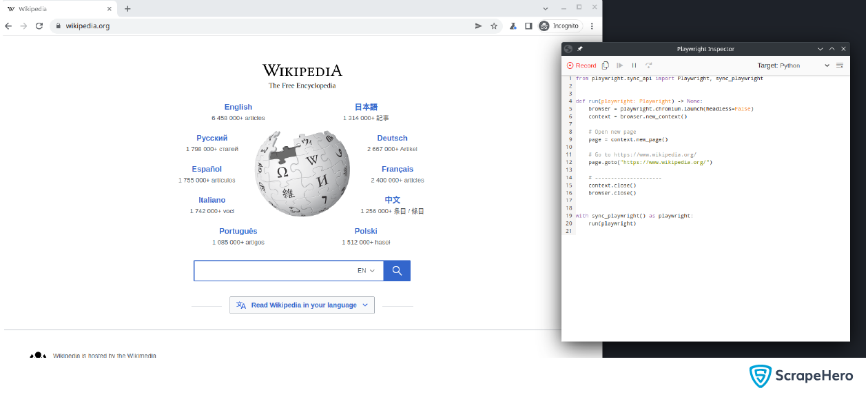Screen dimensions: 868x395
Task: Click the 'def run(playwright: Playwright)' line
Action: click(x=640, y=101)
